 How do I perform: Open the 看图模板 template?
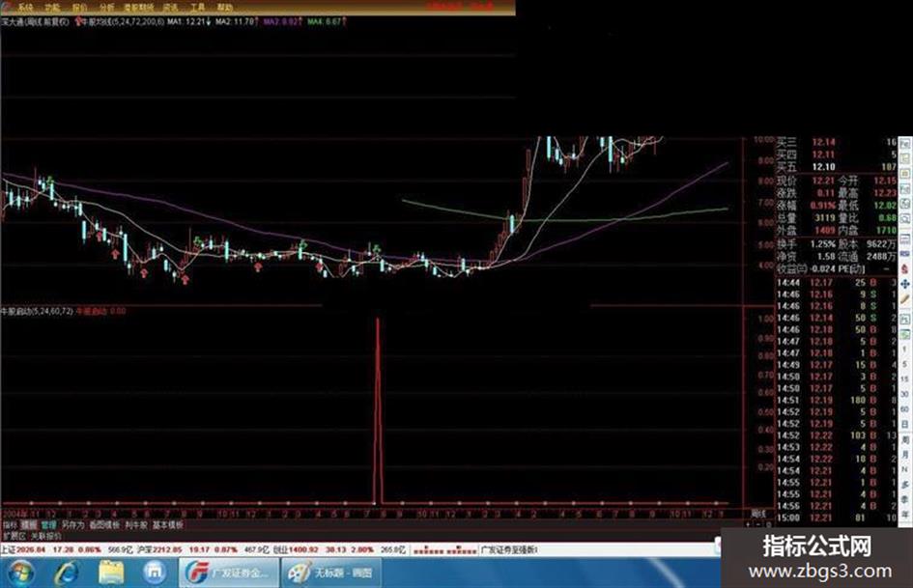tap(103, 524)
